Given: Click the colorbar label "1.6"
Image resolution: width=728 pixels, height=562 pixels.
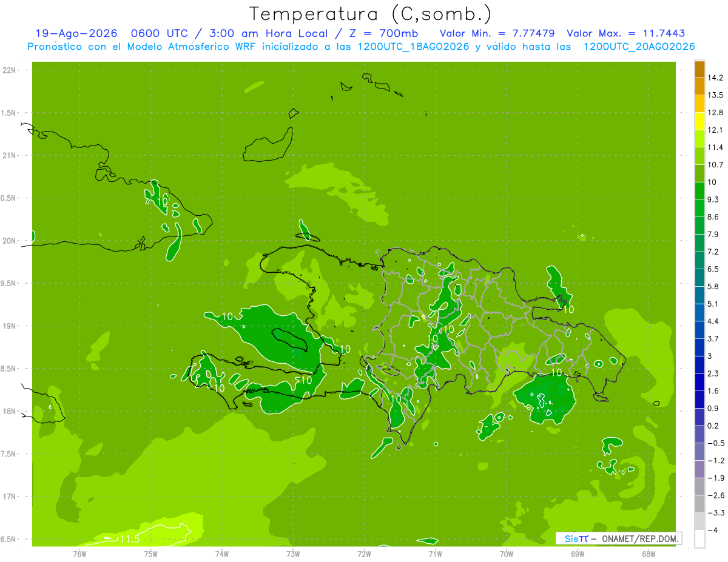Looking at the screenshot, I should pos(714,391).
